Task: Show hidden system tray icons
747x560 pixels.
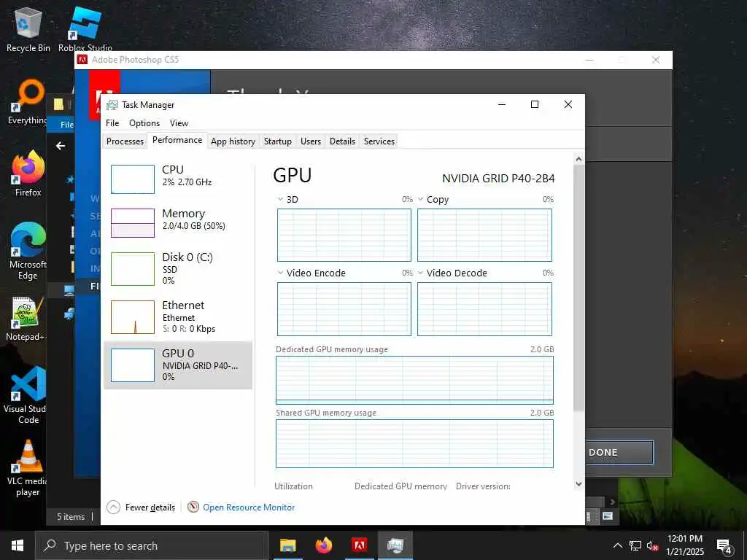Action: (x=617, y=545)
